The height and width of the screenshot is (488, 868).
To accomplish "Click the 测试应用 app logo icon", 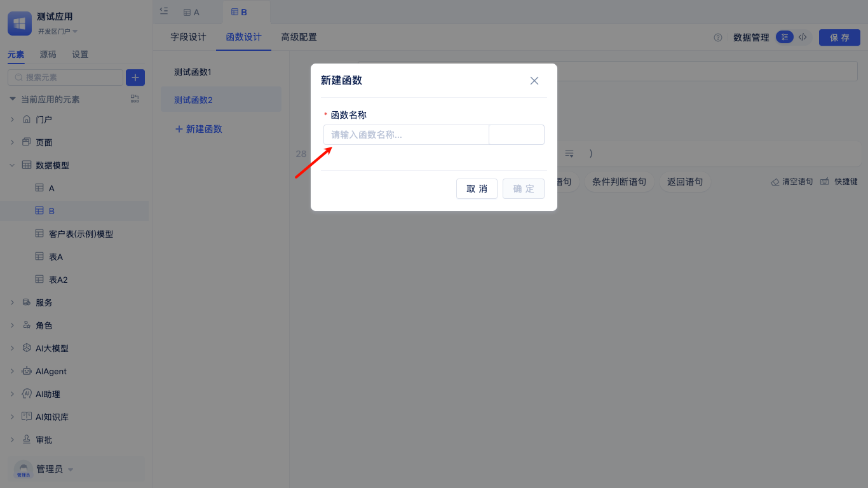I will pyautogui.click(x=20, y=24).
